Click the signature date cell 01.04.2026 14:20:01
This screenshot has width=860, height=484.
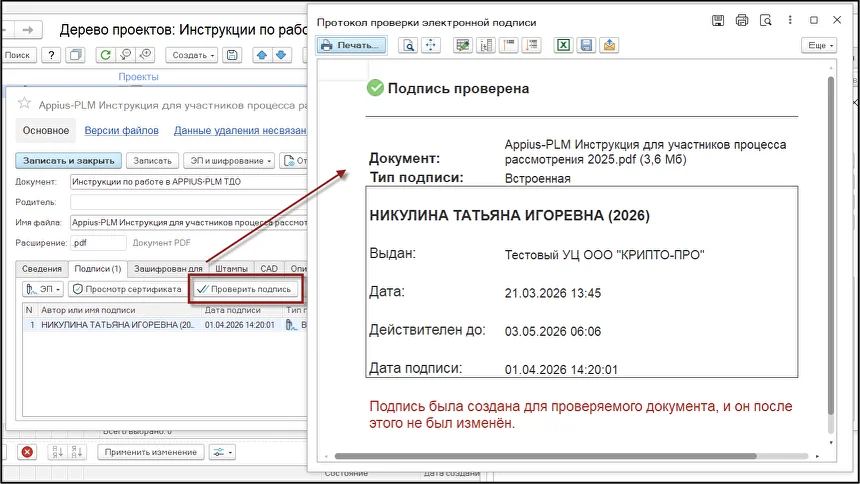click(x=240, y=325)
